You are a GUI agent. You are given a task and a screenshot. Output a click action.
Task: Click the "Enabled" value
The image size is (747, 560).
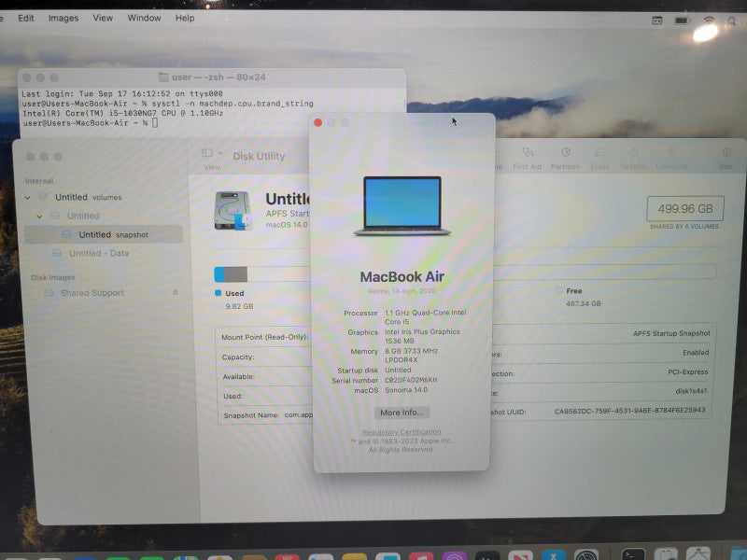[x=696, y=353]
